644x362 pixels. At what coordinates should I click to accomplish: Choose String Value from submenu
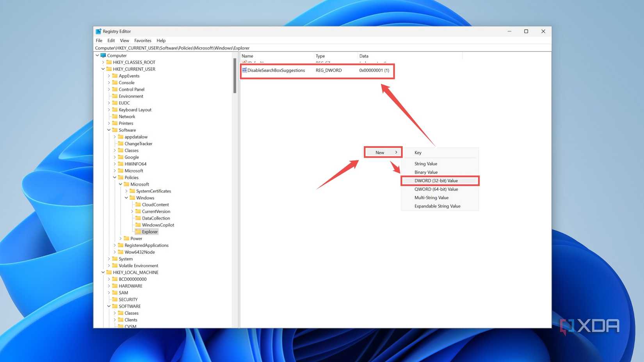(x=440, y=164)
